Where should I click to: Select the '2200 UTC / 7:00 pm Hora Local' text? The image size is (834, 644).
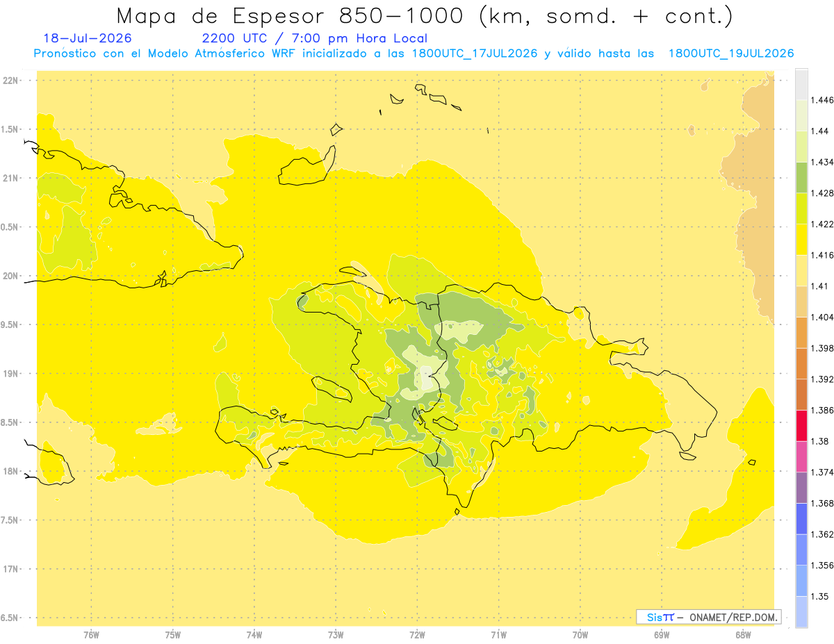314,38
